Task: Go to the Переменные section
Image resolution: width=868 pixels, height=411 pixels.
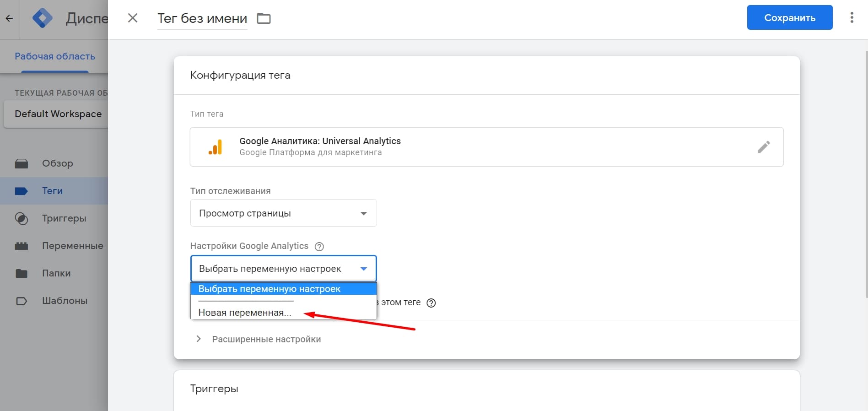Action: click(73, 246)
